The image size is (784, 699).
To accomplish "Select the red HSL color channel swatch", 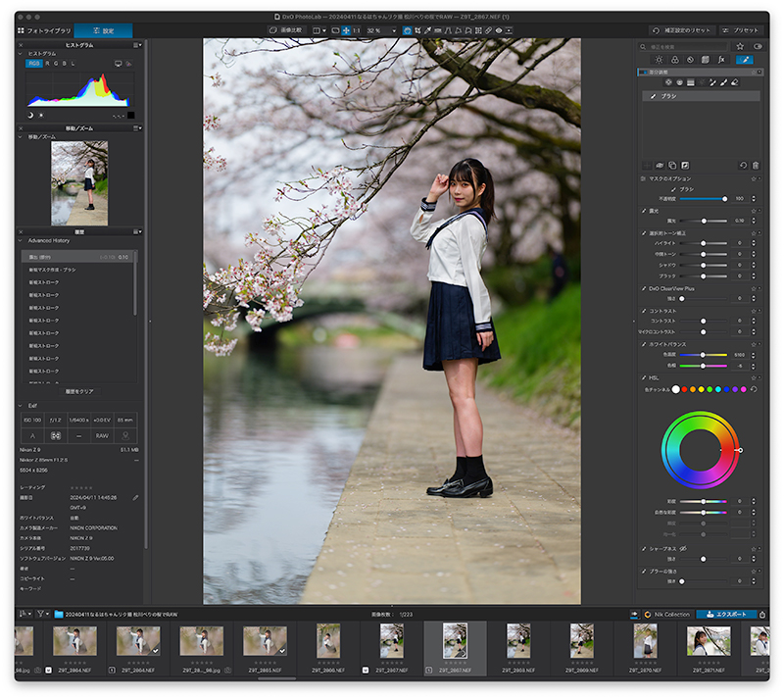I will click(x=684, y=389).
